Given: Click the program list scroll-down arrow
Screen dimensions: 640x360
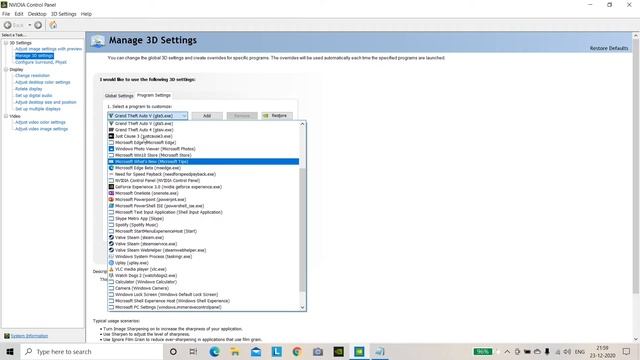Looking at the screenshot, I should pyautogui.click(x=302, y=307).
